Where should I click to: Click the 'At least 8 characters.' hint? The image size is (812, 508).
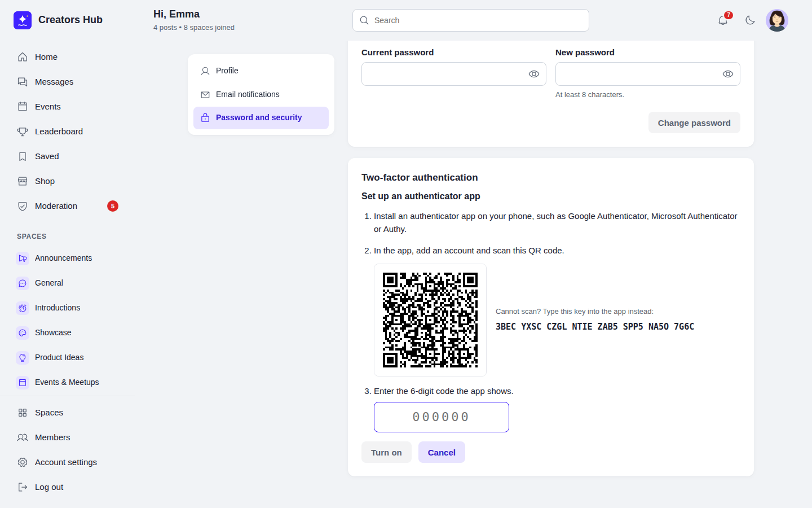[x=590, y=95]
